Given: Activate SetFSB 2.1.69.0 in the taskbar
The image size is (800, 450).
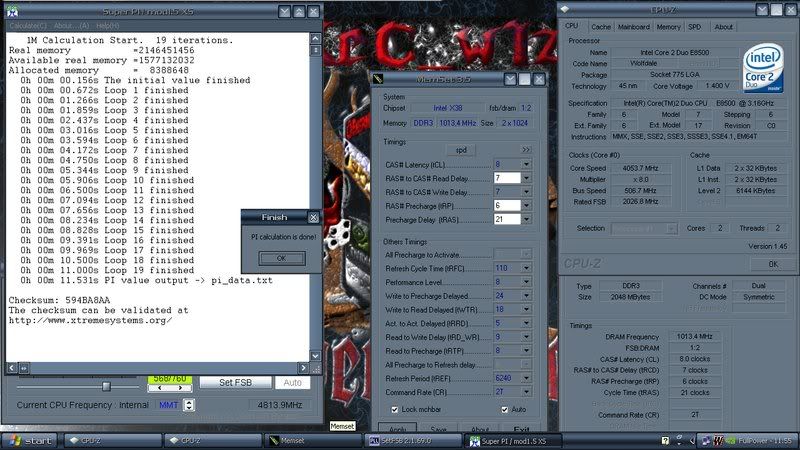Looking at the screenshot, I should [x=413, y=440].
